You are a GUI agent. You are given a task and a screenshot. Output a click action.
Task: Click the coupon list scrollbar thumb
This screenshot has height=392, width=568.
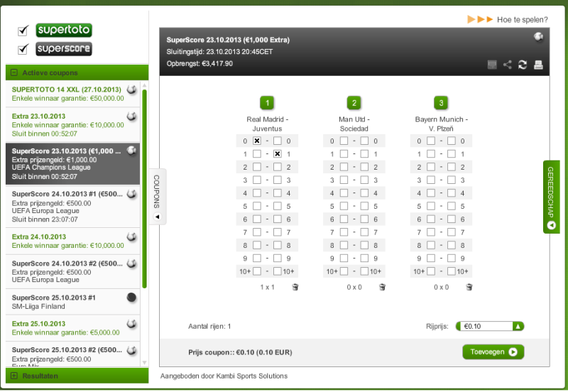(x=145, y=188)
